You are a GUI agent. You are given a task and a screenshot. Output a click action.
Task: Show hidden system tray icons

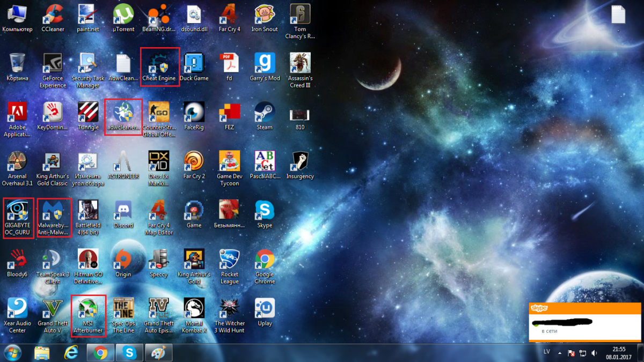(560, 353)
